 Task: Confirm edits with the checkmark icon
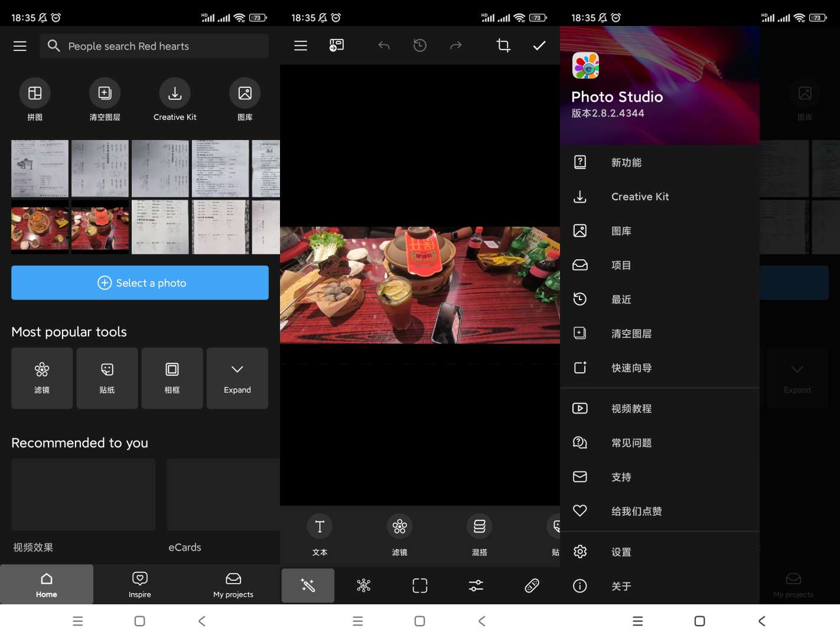pos(539,45)
